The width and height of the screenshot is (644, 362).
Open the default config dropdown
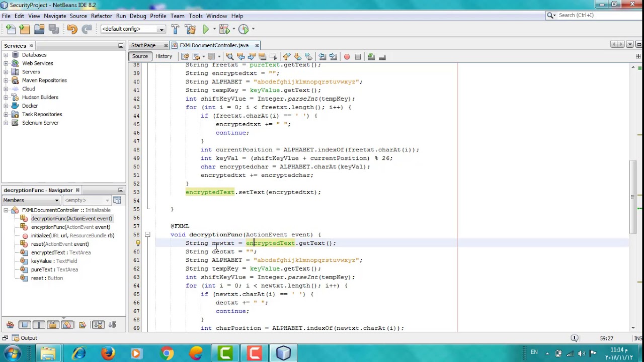pyautogui.click(x=133, y=29)
